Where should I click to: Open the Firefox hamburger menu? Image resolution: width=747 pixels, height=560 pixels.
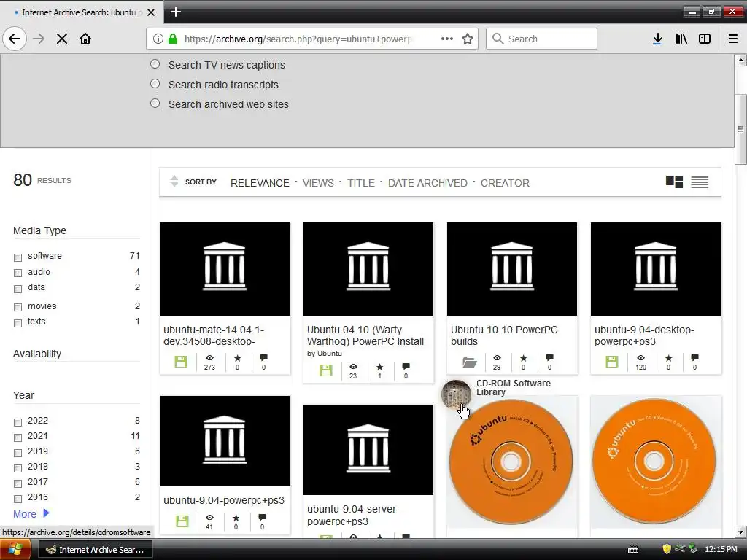coord(733,39)
